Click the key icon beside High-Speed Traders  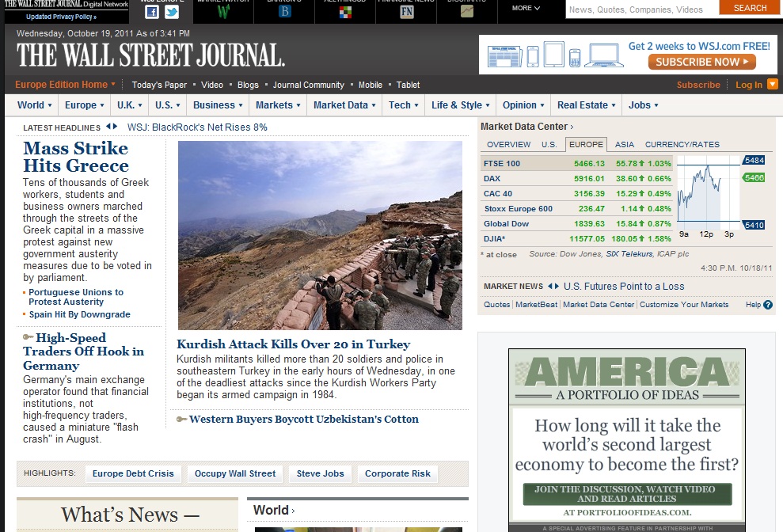[29, 337]
